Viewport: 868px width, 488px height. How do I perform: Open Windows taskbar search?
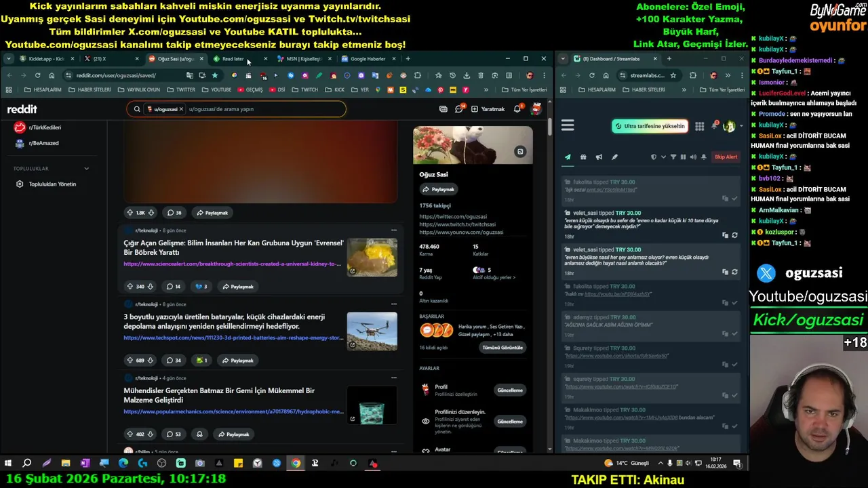[27, 464]
